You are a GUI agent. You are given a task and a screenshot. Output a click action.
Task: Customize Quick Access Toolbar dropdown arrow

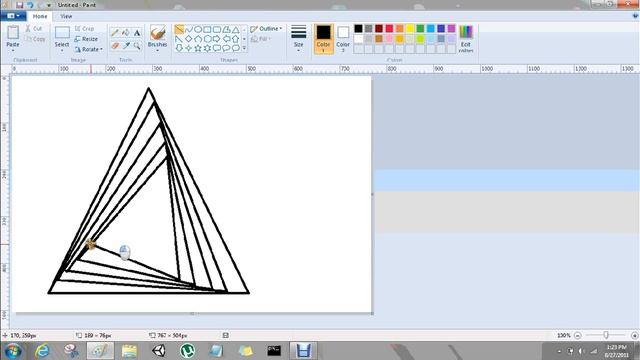click(x=49, y=5)
